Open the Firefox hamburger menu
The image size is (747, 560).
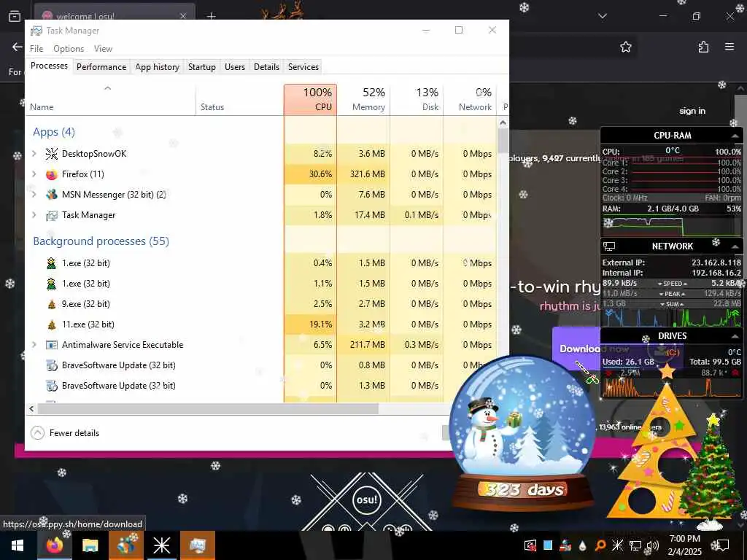pyautogui.click(x=729, y=47)
